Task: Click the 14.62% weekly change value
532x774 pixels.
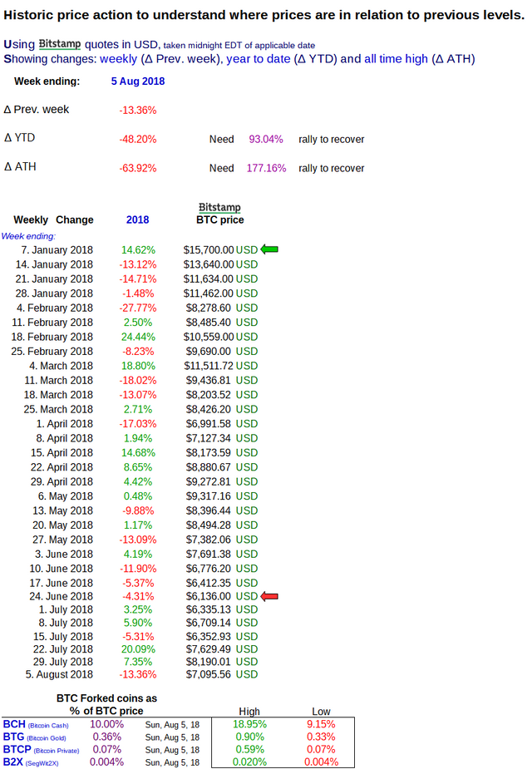Action: click(138, 249)
